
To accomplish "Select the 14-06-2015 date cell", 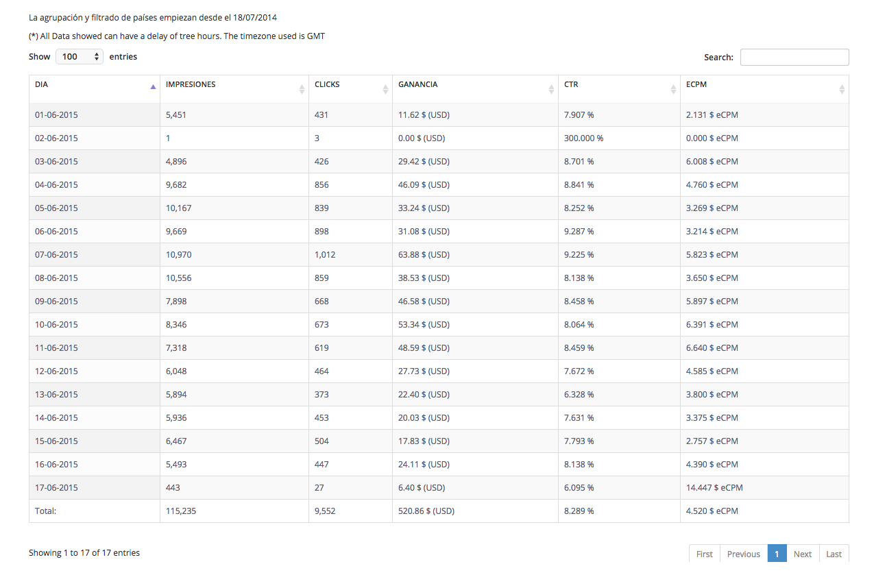I will pos(95,418).
